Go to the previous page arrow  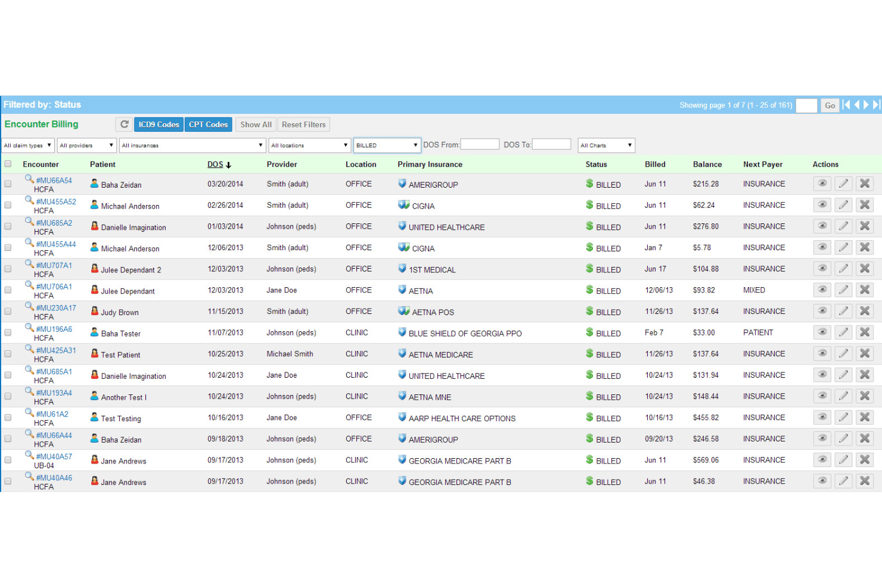pyautogui.click(x=857, y=105)
